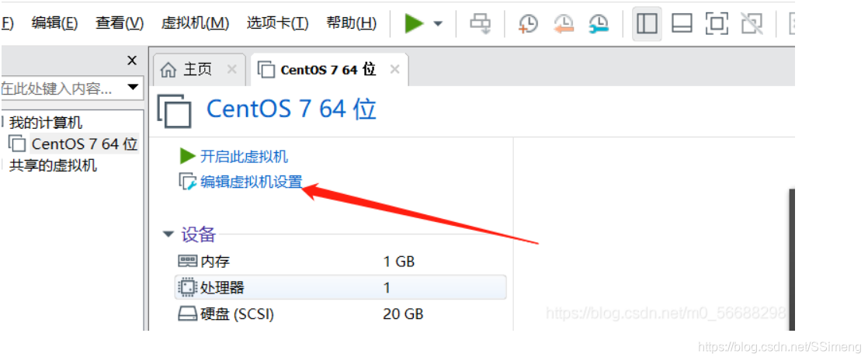
Task: Toggle the thumbnail bar view icon
Action: [x=682, y=24]
